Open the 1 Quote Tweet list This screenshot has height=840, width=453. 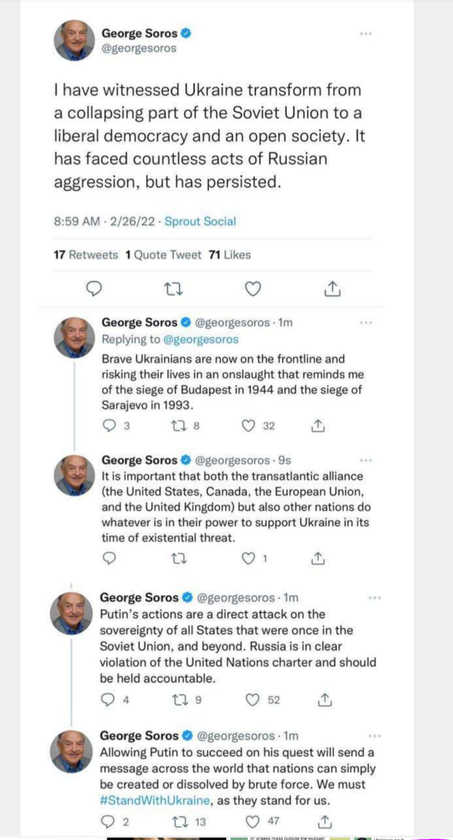163,256
